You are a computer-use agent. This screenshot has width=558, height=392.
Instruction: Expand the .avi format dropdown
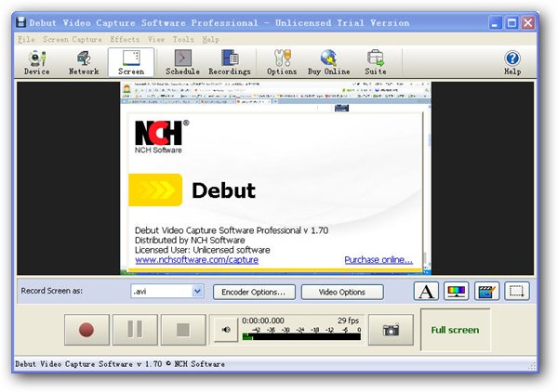click(x=197, y=292)
